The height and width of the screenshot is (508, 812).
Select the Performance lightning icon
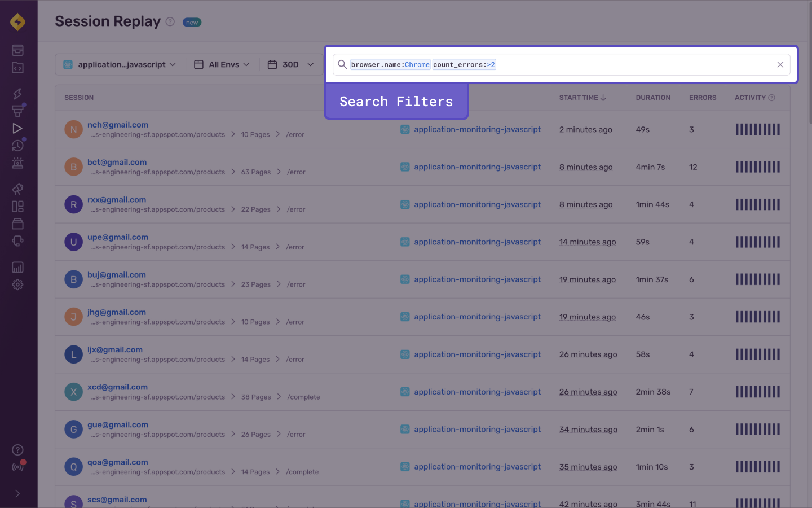point(17,93)
